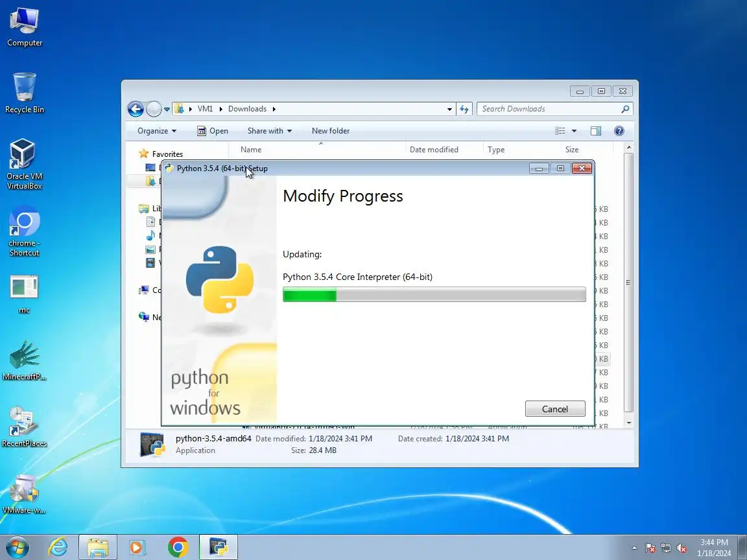
Task: Select Oracle VM VirtualBox desktop icon
Action: coord(24,164)
